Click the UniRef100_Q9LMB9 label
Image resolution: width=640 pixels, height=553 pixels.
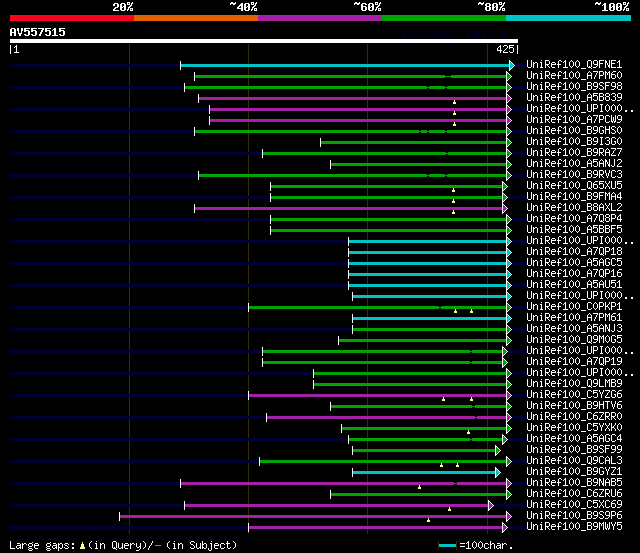coord(574,384)
